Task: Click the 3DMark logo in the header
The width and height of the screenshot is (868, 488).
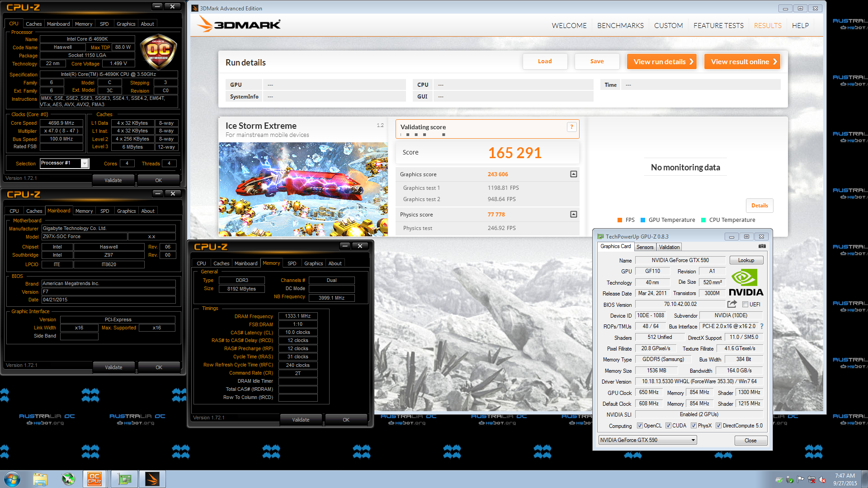Action: (x=239, y=24)
